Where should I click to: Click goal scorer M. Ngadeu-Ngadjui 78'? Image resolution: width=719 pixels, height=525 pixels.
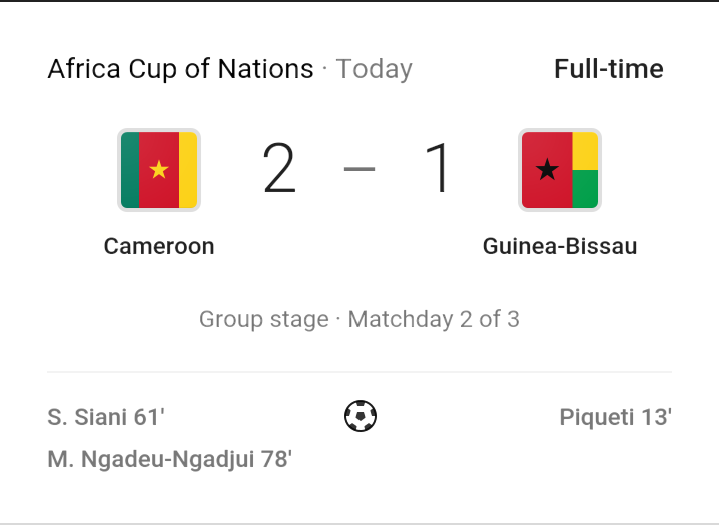[x=170, y=459]
